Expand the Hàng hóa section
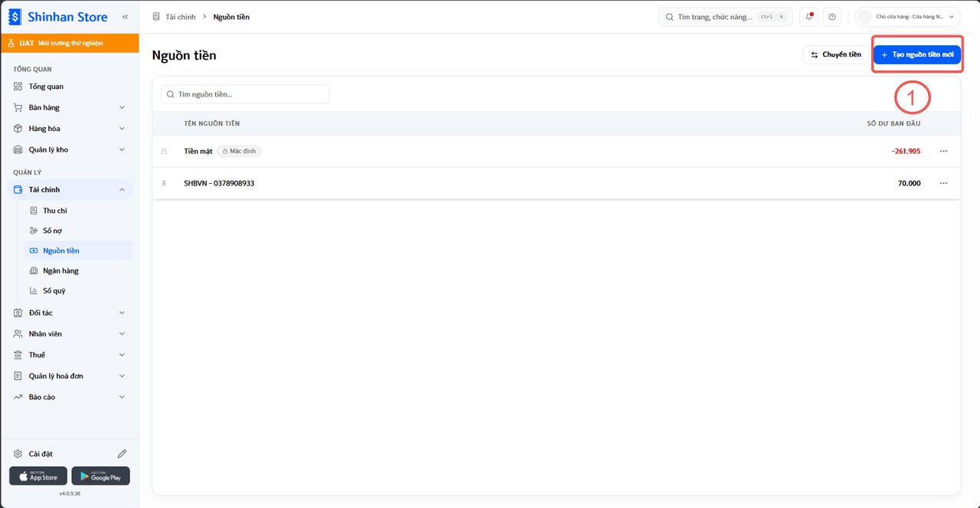This screenshot has height=508, width=980. [70, 129]
